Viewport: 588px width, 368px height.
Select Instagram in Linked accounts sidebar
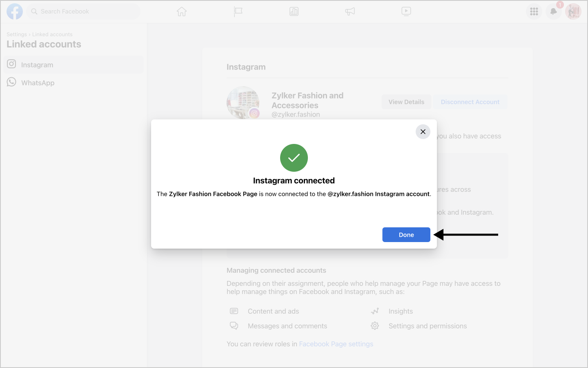tap(73, 65)
